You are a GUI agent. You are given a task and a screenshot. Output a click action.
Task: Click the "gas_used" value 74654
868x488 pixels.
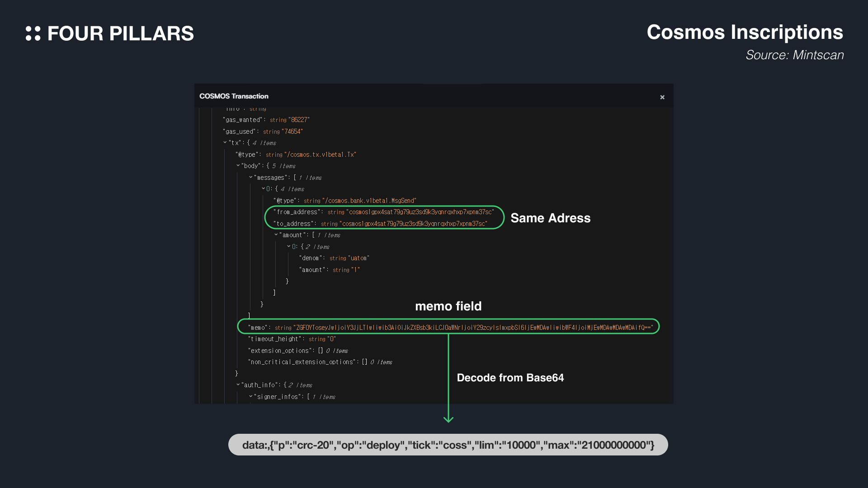(x=293, y=131)
